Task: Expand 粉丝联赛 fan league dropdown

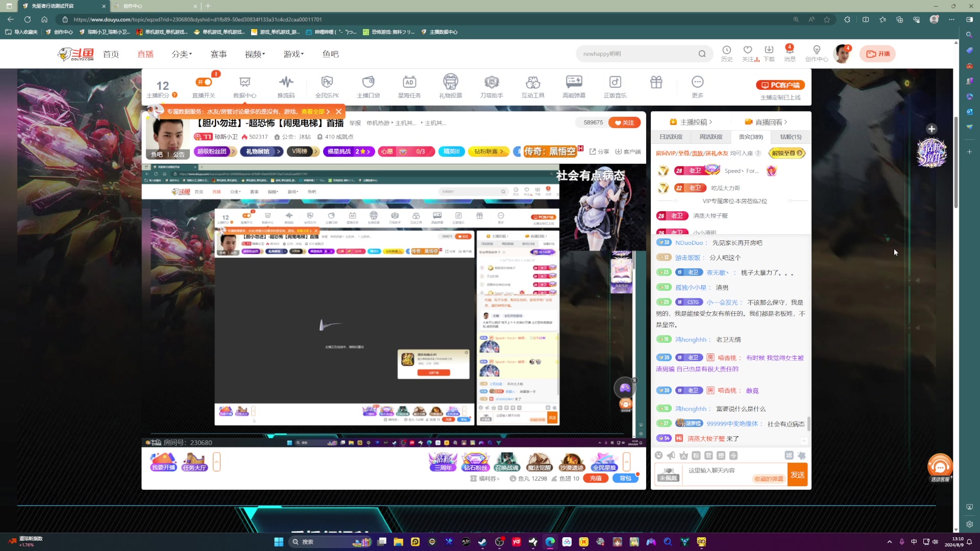Action: (489, 152)
